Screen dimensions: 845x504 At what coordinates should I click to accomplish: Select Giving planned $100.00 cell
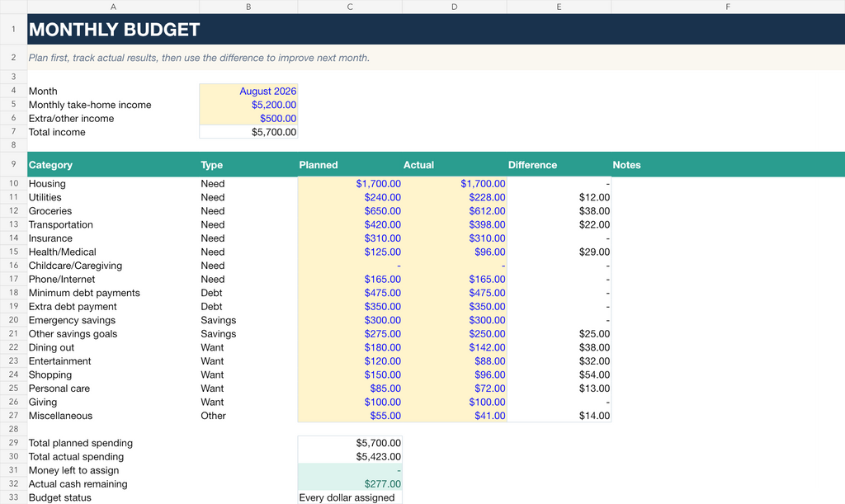[350, 402]
